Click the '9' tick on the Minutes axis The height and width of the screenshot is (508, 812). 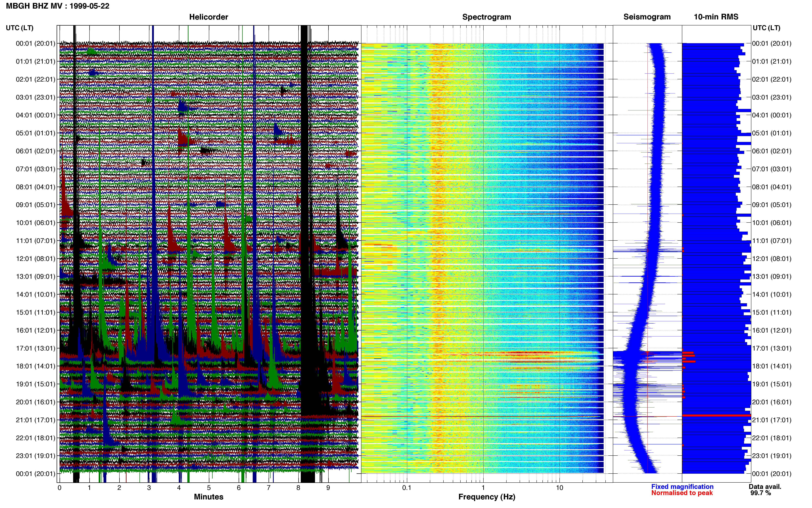pos(328,488)
